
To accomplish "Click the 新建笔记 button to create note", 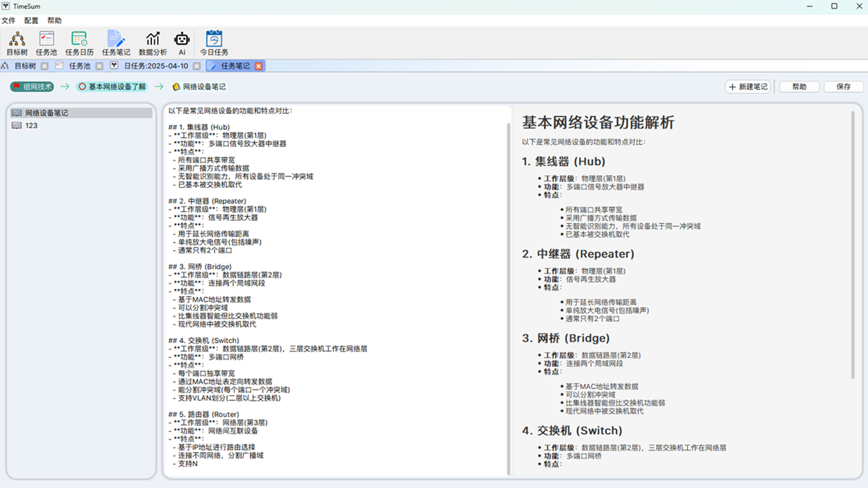I will 747,86.
